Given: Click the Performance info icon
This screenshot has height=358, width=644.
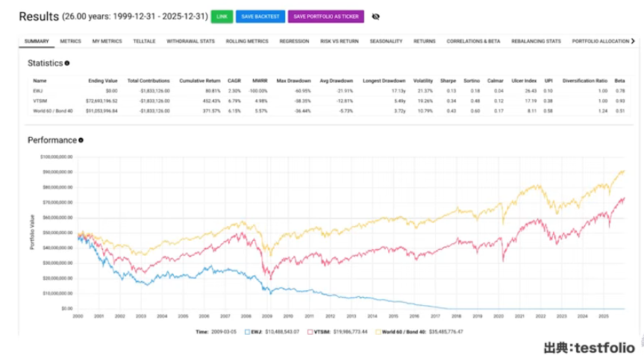Looking at the screenshot, I should 81,139.
